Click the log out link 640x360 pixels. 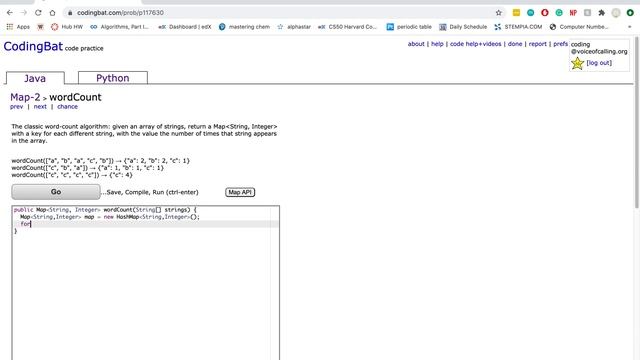599,63
